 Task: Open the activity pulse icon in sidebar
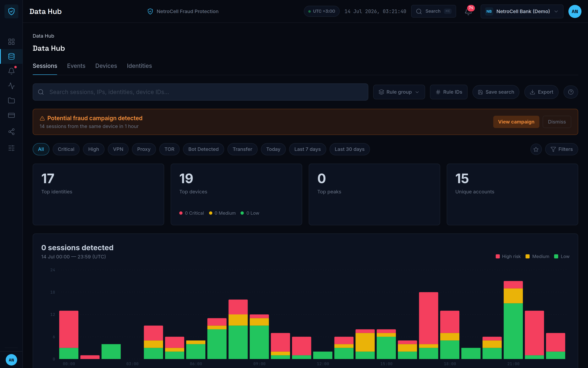[11, 86]
